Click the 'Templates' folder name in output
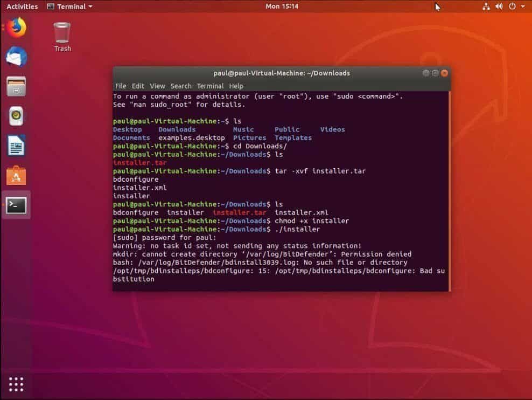This screenshot has width=532, height=400. coord(293,138)
